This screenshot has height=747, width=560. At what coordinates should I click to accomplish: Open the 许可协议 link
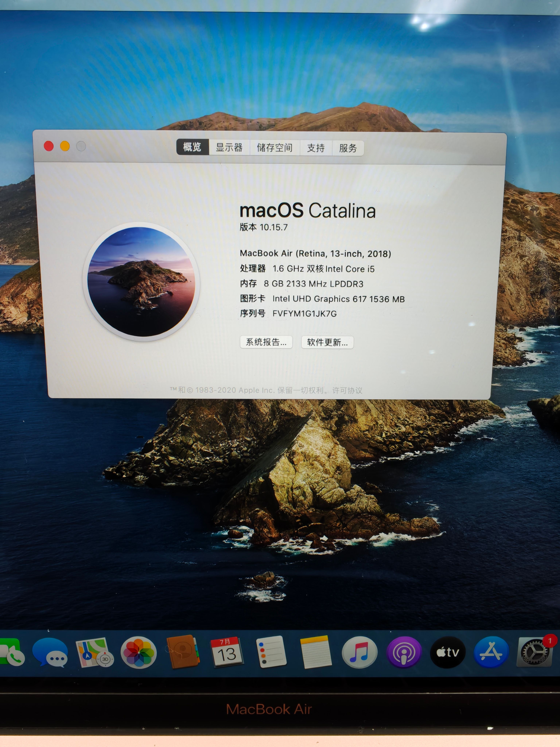tap(347, 390)
